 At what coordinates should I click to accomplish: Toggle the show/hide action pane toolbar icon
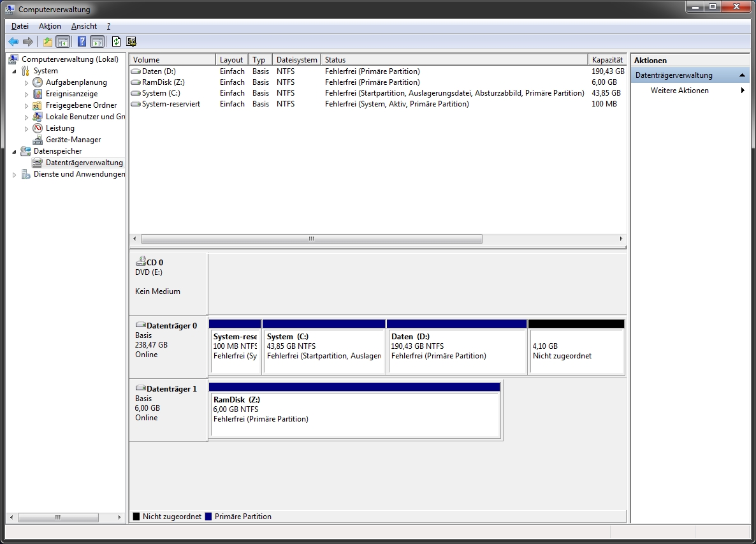[97, 42]
